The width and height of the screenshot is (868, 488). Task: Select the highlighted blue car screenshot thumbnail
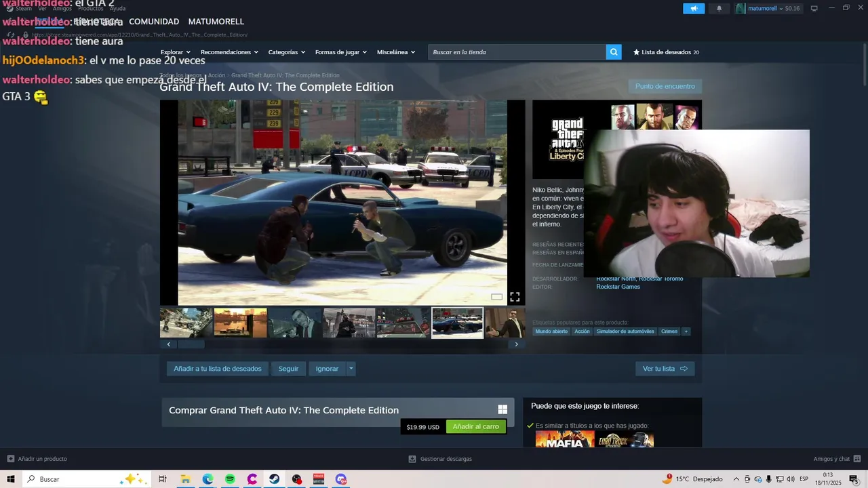(458, 323)
